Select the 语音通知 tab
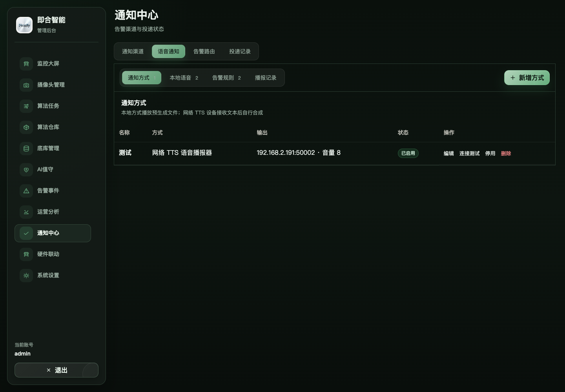 (168, 51)
